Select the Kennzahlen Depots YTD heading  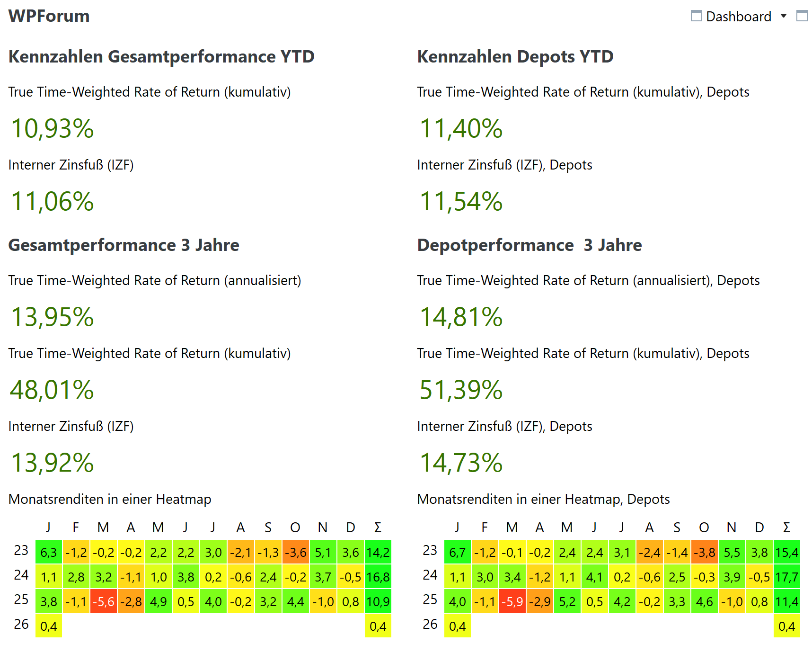(515, 57)
